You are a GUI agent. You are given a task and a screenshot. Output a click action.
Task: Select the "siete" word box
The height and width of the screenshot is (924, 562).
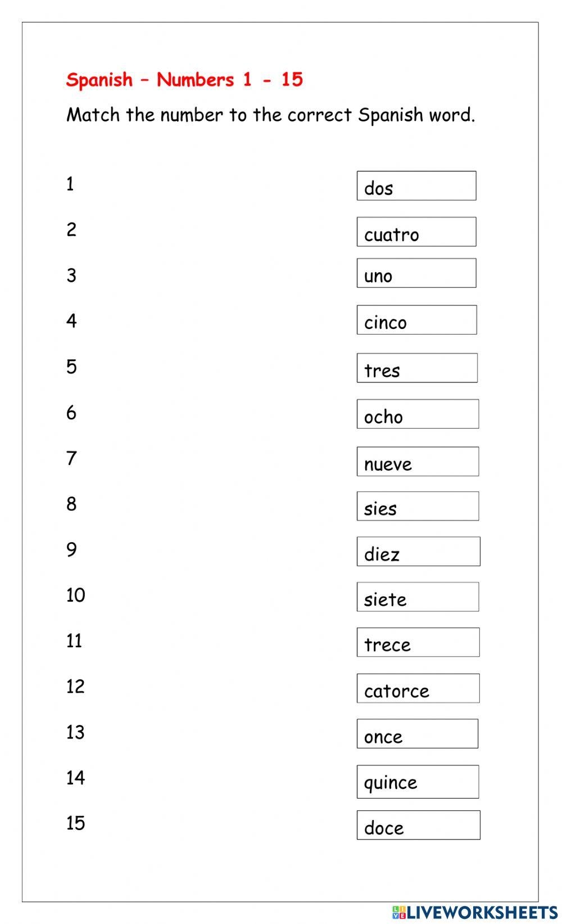coord(418,597)
